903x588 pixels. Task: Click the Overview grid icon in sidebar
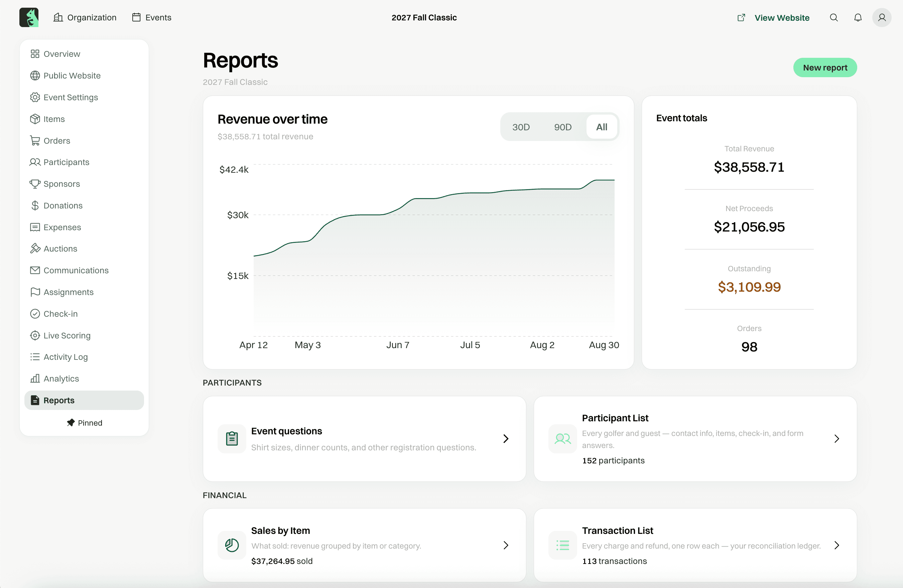35,54
